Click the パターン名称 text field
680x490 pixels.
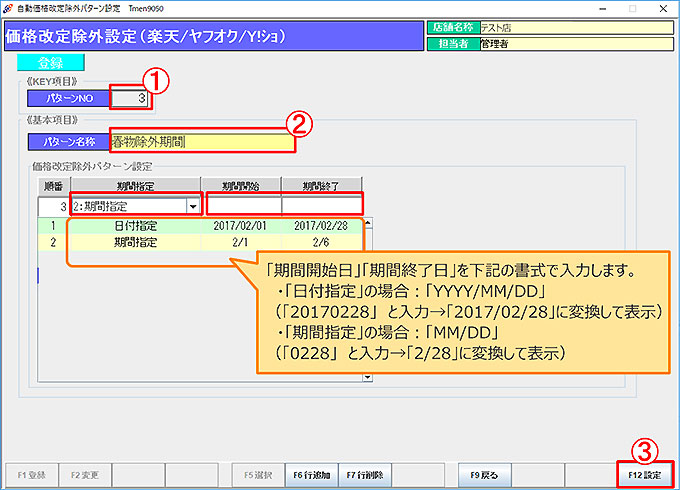(x=203, y=142)
